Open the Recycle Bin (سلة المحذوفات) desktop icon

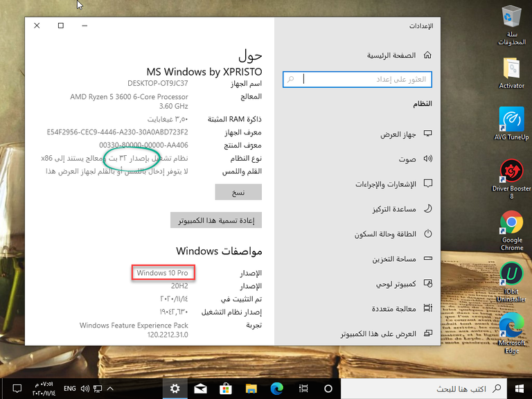pos(512,26)
